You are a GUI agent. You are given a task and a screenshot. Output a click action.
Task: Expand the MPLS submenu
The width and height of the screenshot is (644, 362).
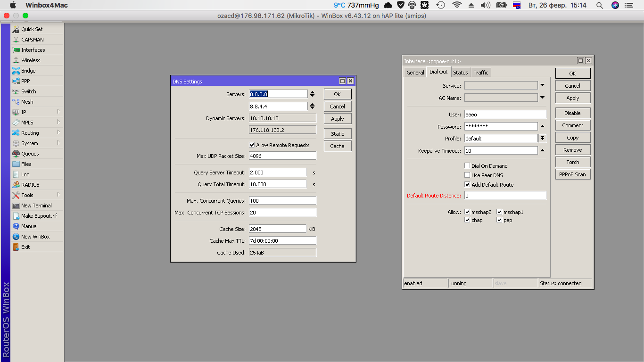click(59, 122)
